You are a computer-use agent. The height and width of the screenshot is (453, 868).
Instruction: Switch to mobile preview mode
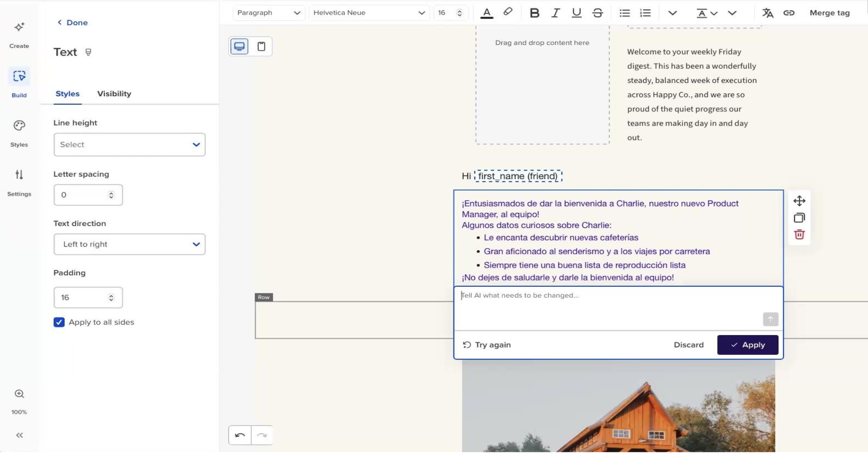coord(261,46)
